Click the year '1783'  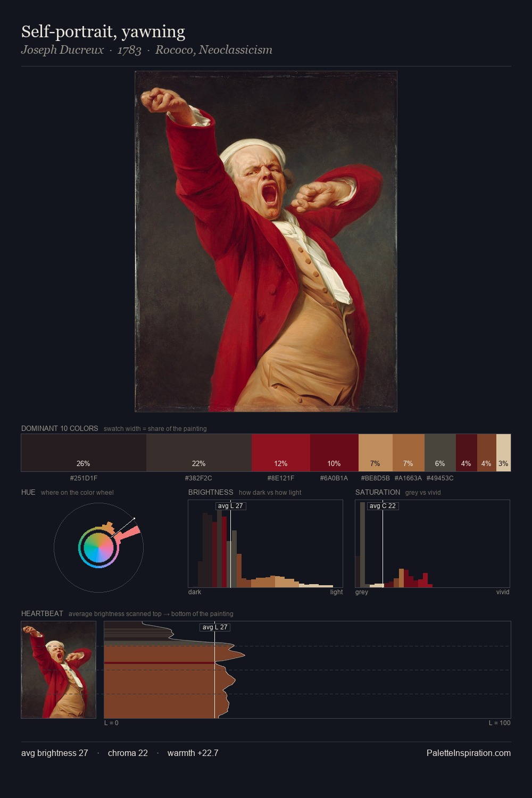(129, 50)
